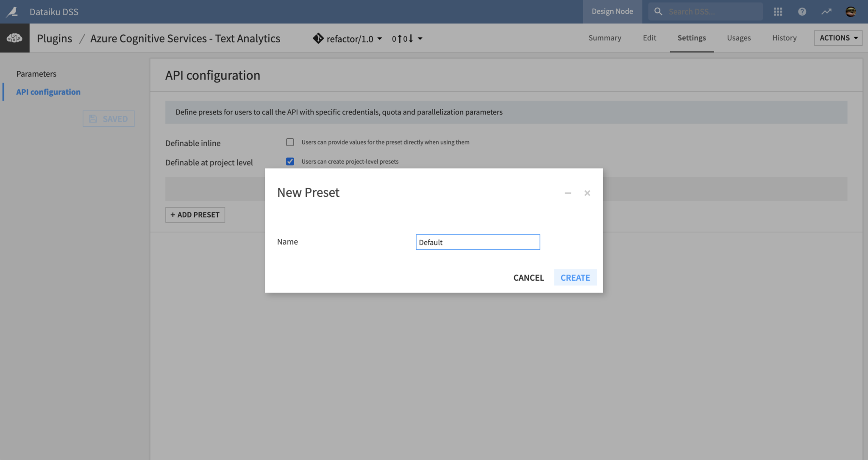
Task: Enable the Definable inline checkbox
Action: (290, 142)
